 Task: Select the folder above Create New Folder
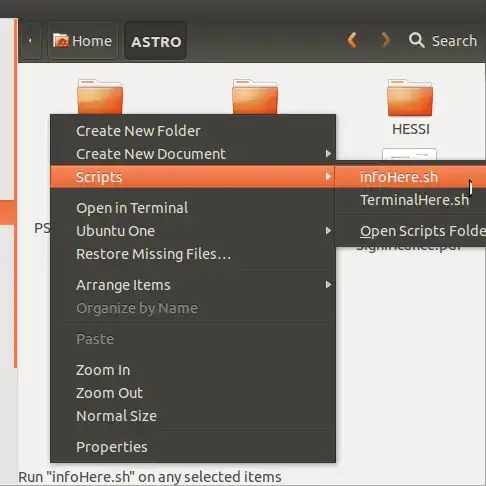tap(100, 97)
